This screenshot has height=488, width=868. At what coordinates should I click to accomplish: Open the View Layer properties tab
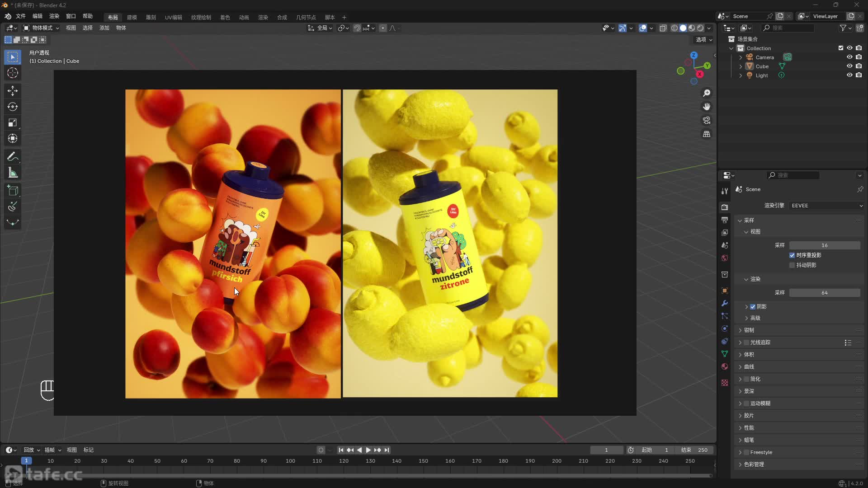coord(725,232)
